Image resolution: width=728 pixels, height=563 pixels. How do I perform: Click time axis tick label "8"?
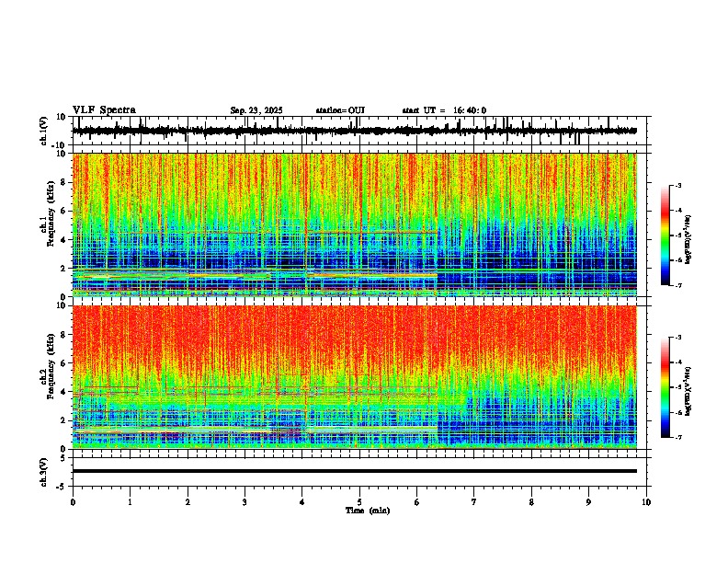tap(531, 502)
